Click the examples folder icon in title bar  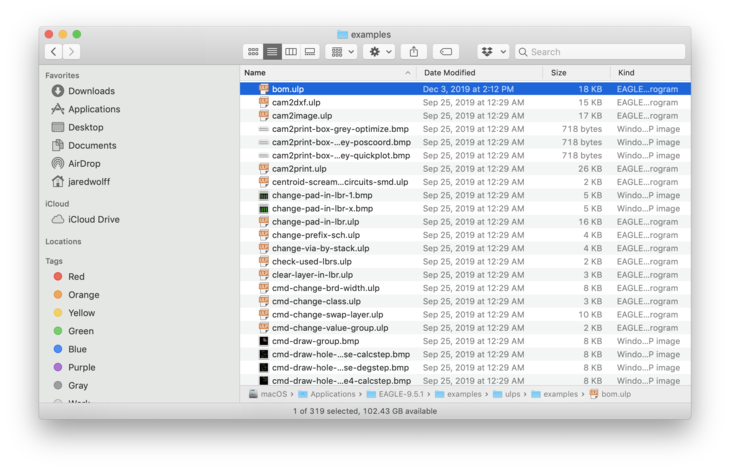(343, 34)
